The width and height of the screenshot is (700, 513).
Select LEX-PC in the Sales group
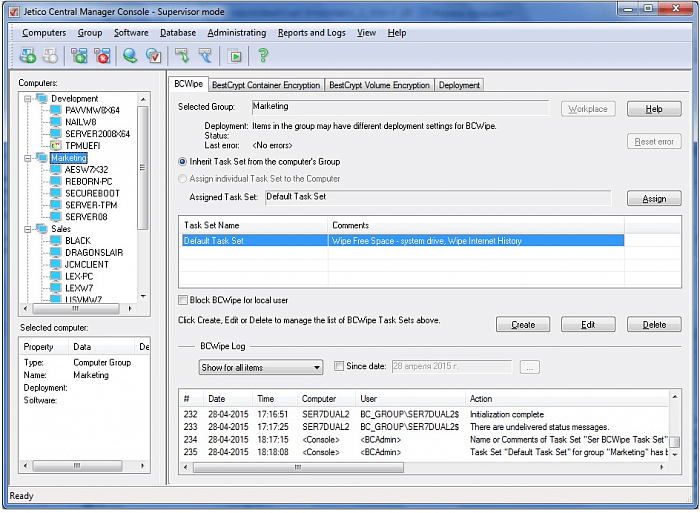tap(79, 276)
